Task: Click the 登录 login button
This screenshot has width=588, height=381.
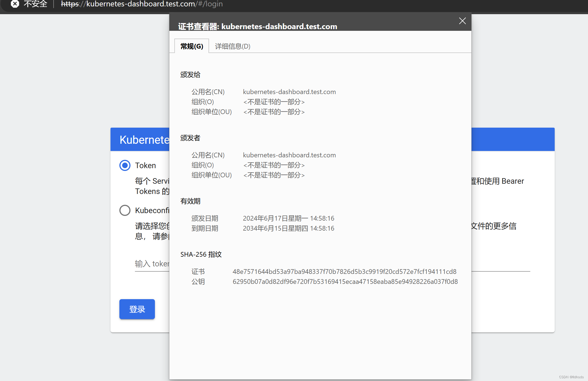Action: click(137, 309)
